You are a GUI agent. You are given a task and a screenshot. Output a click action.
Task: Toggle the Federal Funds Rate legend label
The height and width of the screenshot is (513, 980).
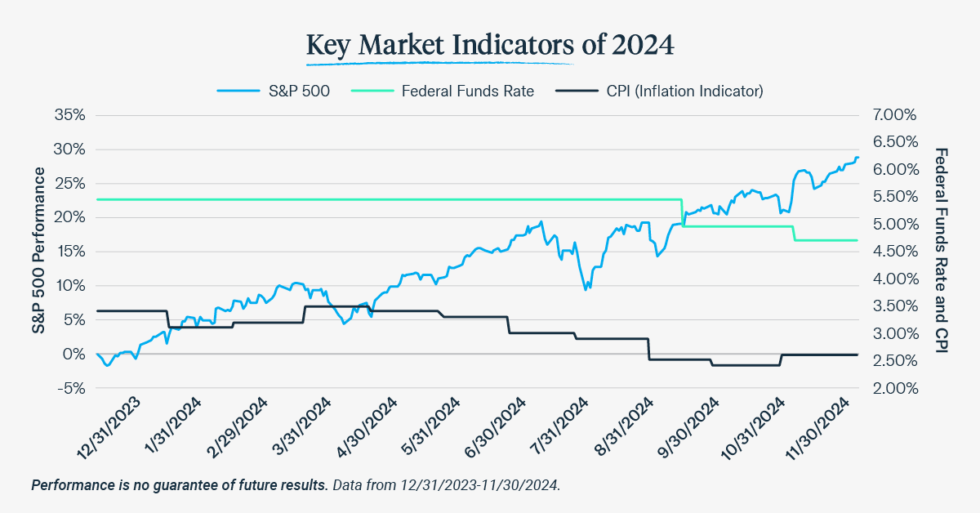click(468, 91)
